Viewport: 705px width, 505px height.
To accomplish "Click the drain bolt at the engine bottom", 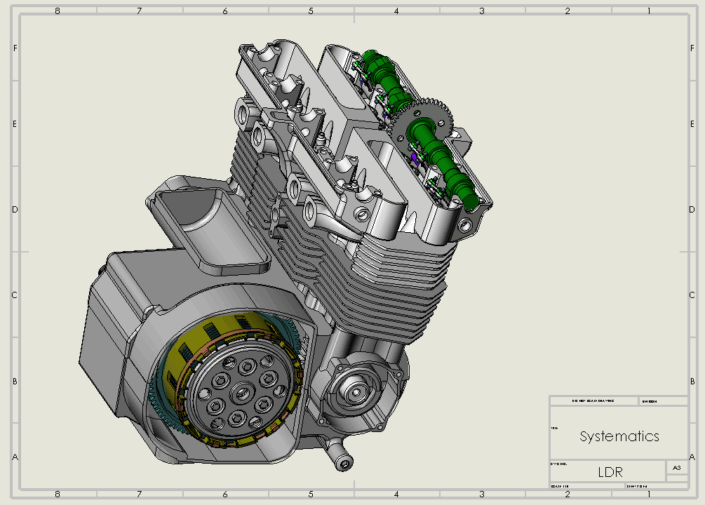I will click(x=343, y=461).
